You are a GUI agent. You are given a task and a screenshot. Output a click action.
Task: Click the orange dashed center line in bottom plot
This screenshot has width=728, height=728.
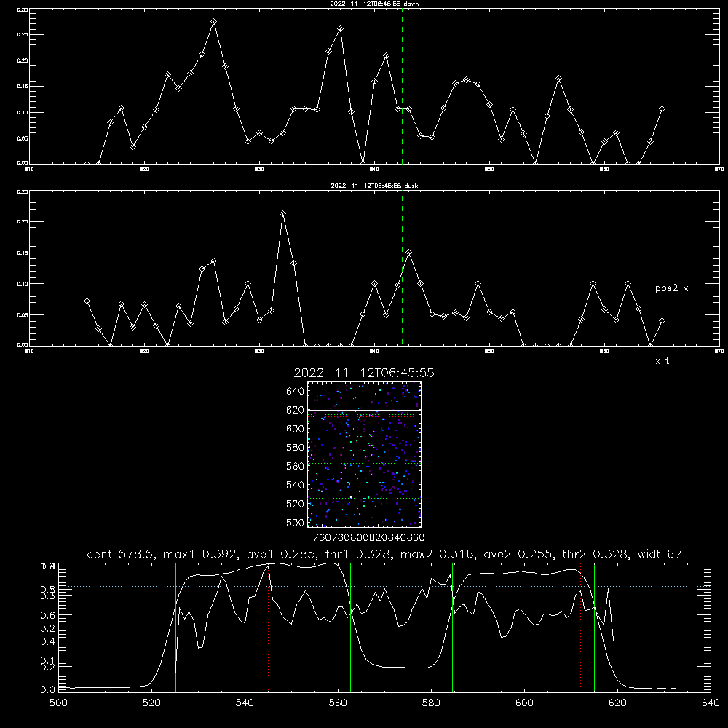tap(424, 627)
